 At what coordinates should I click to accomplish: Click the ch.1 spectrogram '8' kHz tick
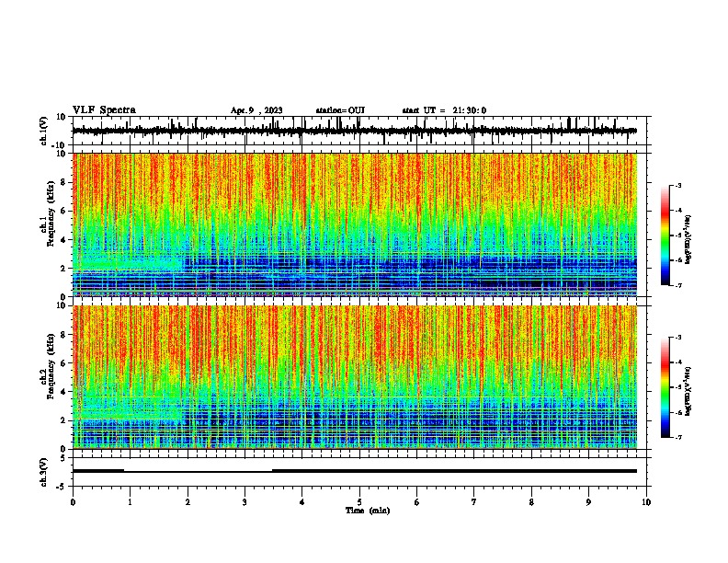(63, 182)
